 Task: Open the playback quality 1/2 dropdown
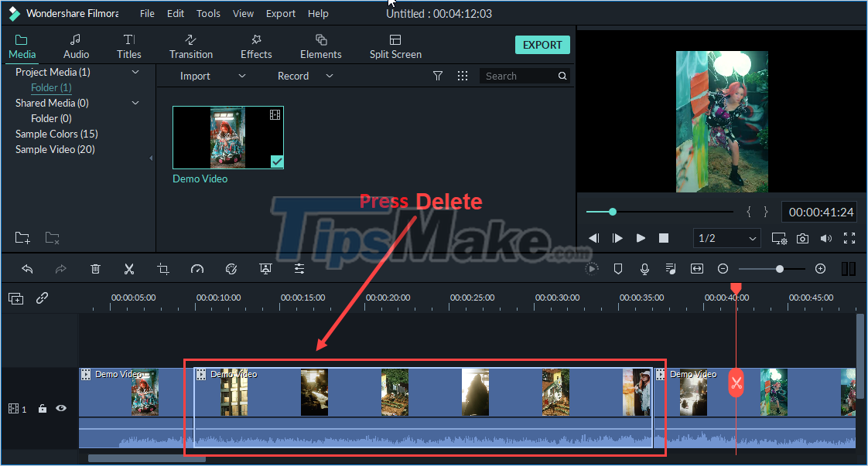coord(726,238)
